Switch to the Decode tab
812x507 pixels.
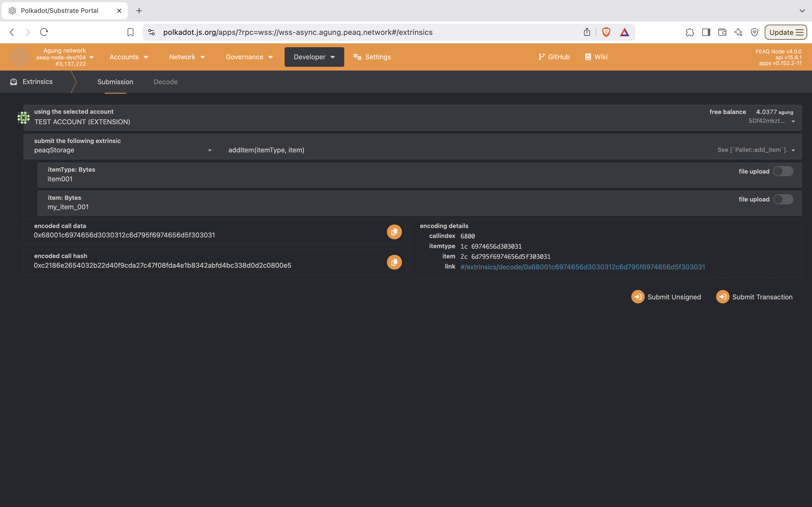(165, 82)
